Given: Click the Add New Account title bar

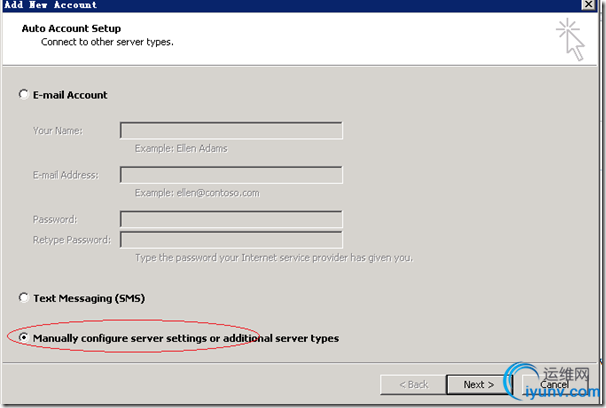Looking at the screenshot, I should pos(250,5).
